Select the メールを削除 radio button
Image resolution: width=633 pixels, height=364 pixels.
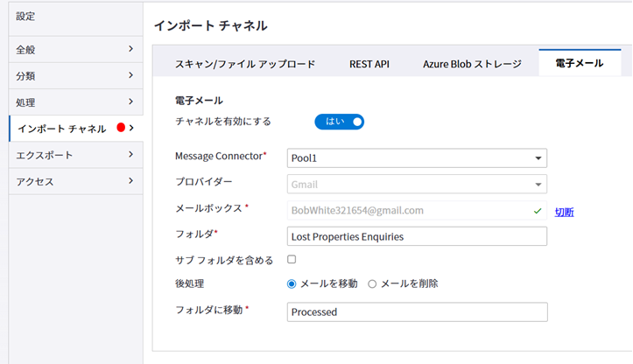tap(372, 283)
